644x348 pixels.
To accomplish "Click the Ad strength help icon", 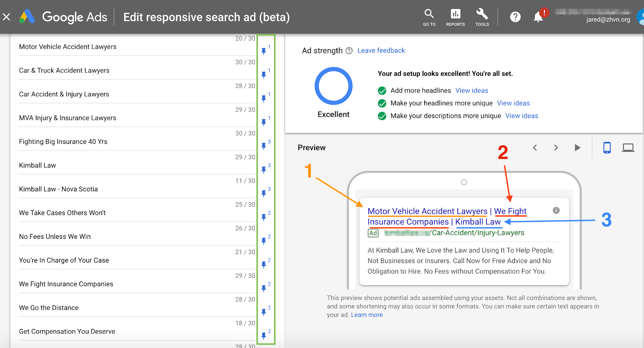I will click(x=349, y=51).
